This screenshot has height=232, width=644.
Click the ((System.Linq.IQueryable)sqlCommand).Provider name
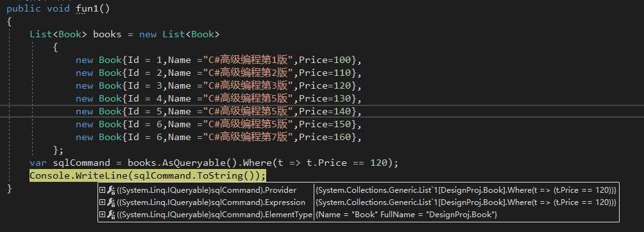click(207, 190)
